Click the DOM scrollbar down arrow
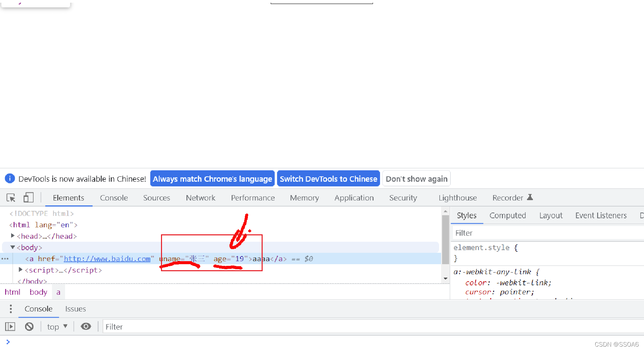644x350 pixels. pyautogui.click(x=445, y=278)
